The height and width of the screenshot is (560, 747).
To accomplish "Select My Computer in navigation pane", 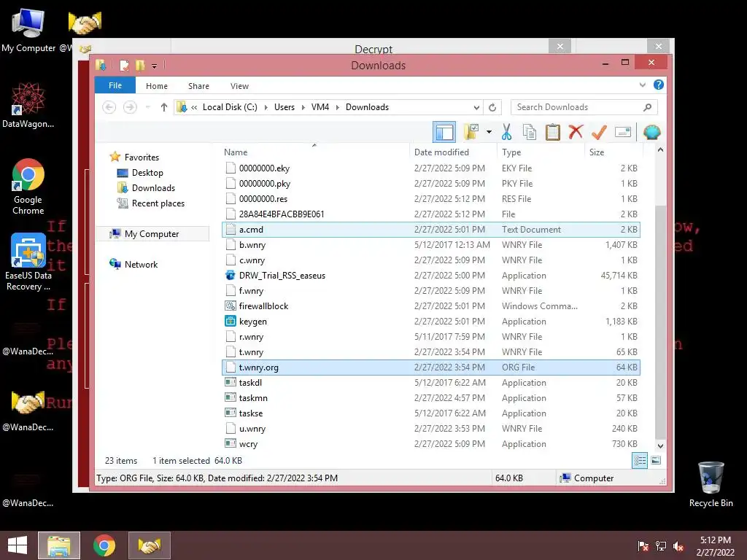I will click(152, 234).
